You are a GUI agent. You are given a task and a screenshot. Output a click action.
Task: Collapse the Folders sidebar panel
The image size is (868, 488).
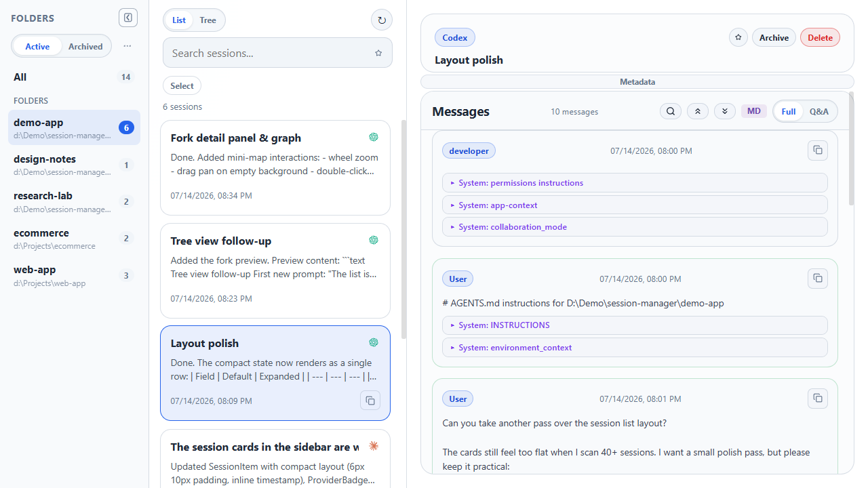[128, 18]
